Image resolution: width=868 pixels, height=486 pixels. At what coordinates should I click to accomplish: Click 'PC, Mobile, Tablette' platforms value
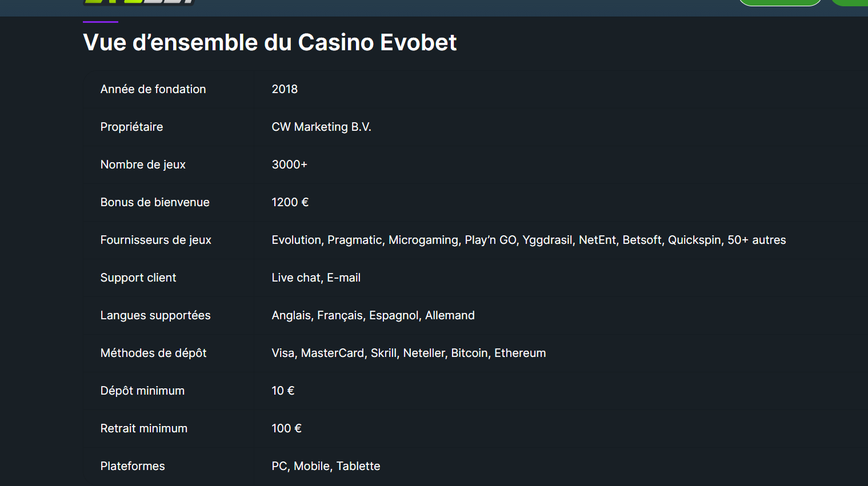(326, 466)
